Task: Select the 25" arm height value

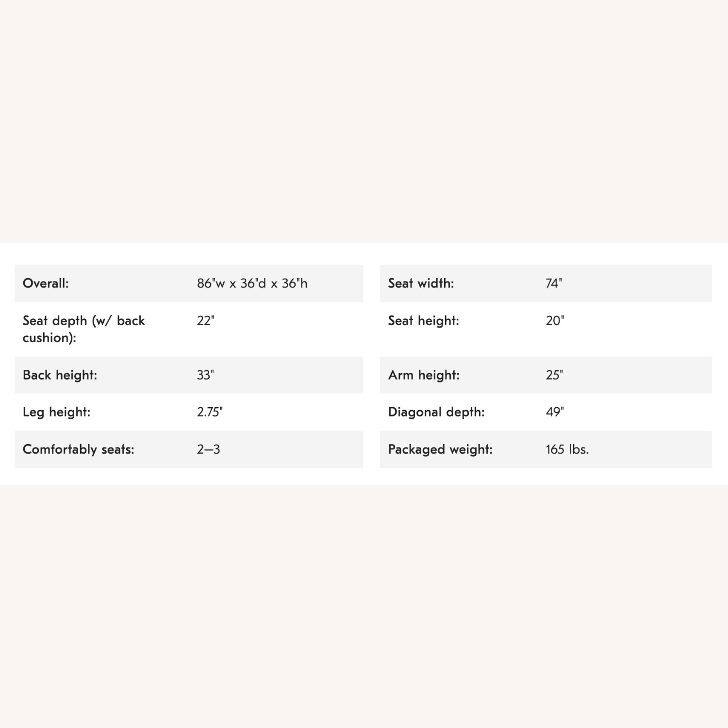Action: pyautogui.click(x=554, y=375)
